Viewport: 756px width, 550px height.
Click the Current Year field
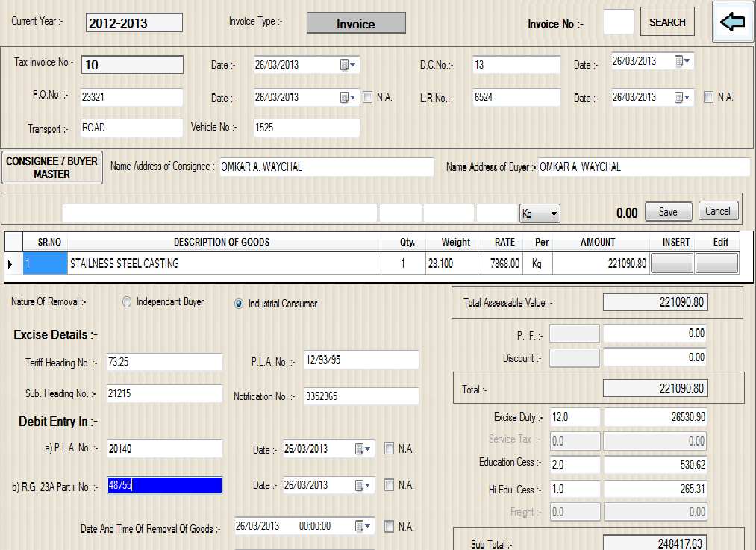point(134,22)
